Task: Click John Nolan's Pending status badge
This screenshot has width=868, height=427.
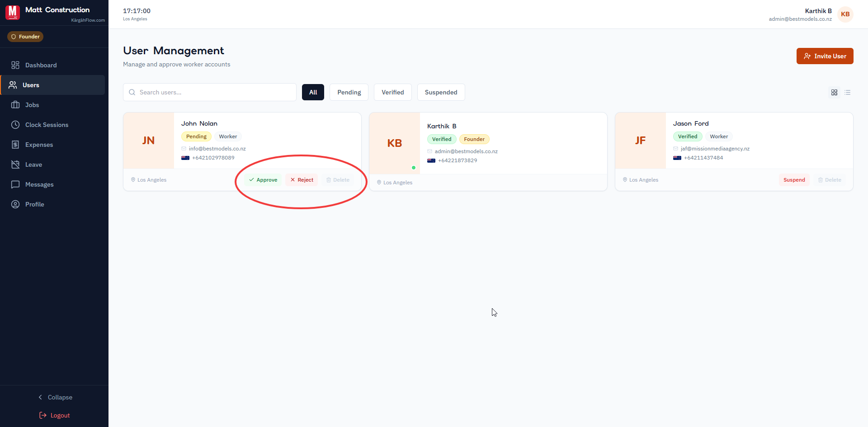Action: tap(196, 136)
